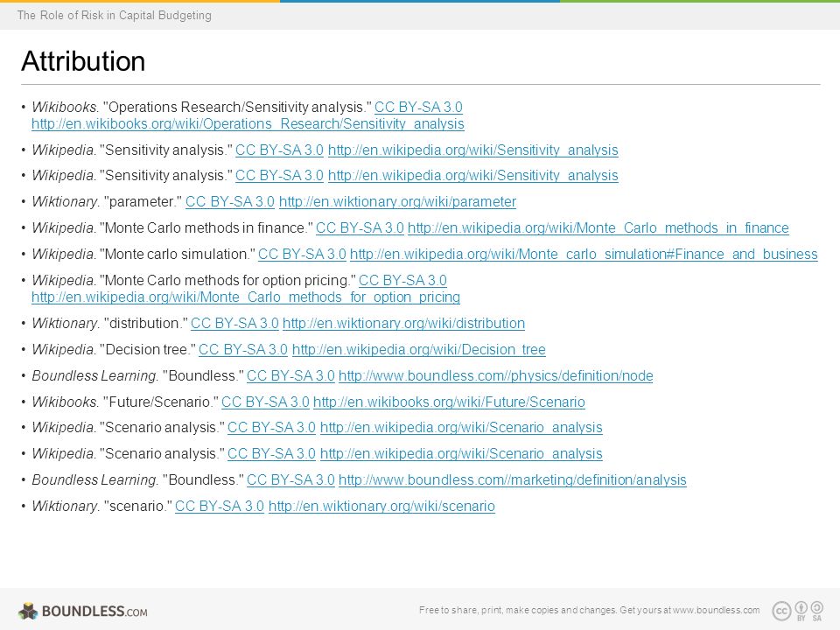Screen dimensions: 840x630
Task: Click the title "Monte carlo simulation."
Action: pyautogui.click(x=178, y=255)
